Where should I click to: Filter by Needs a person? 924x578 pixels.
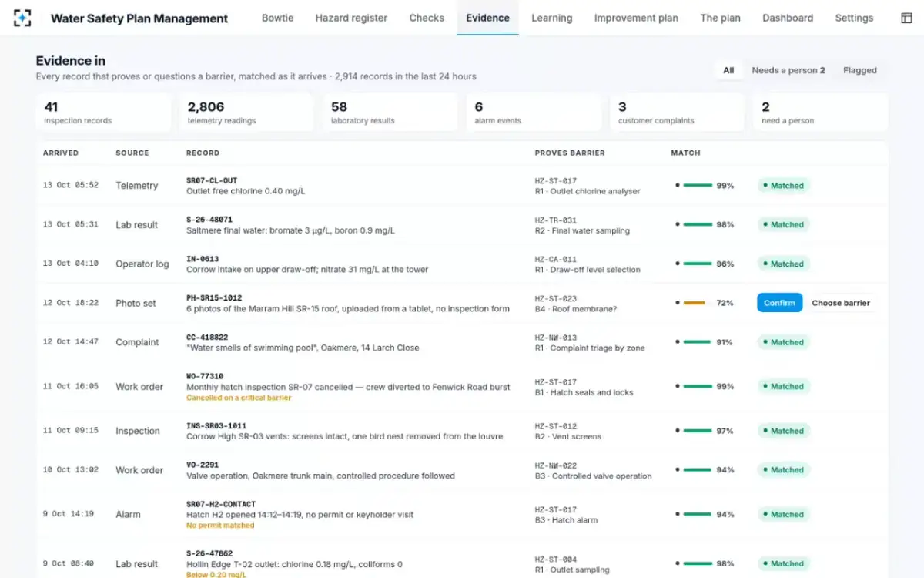coord(788,70)
